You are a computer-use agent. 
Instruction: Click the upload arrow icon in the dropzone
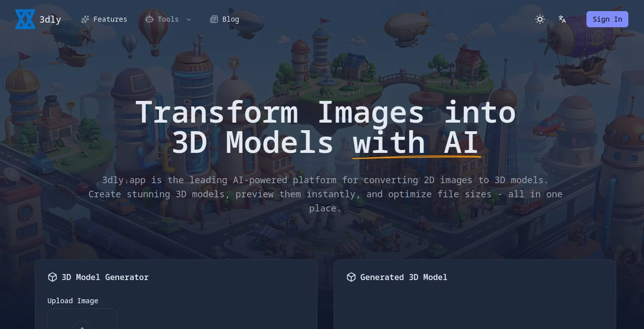(x=82, y=328)
